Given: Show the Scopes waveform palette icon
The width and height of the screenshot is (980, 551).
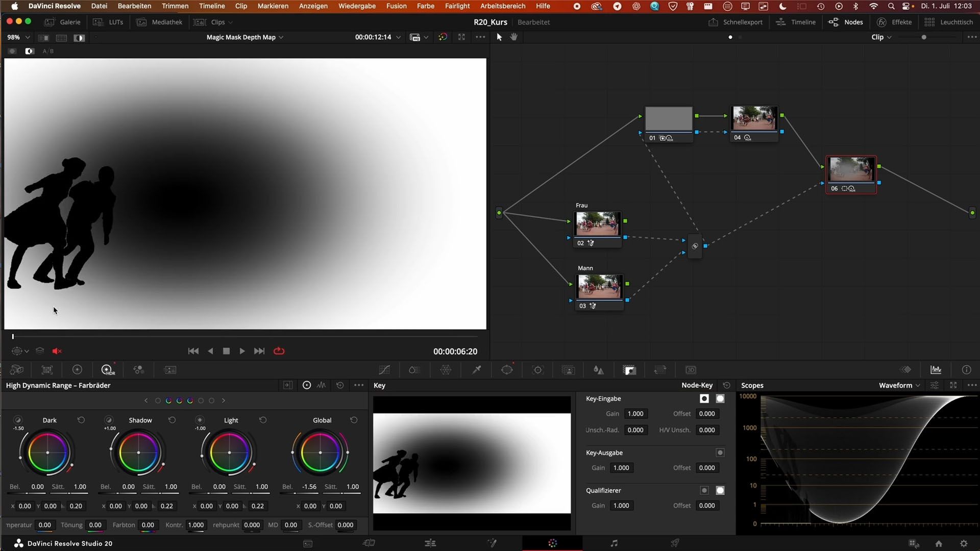Looking at the screenshot, I should click(x=936, y=370).
